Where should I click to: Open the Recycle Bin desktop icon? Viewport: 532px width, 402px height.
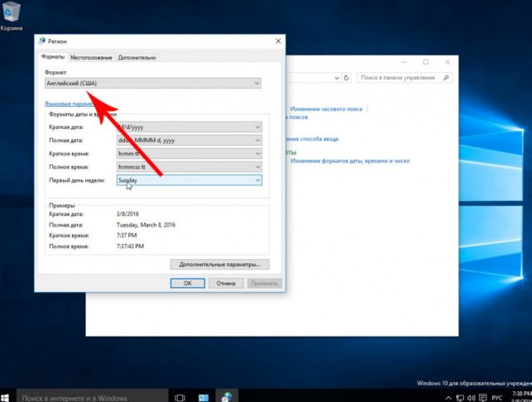pyautogui.click(x=12, y=16)
